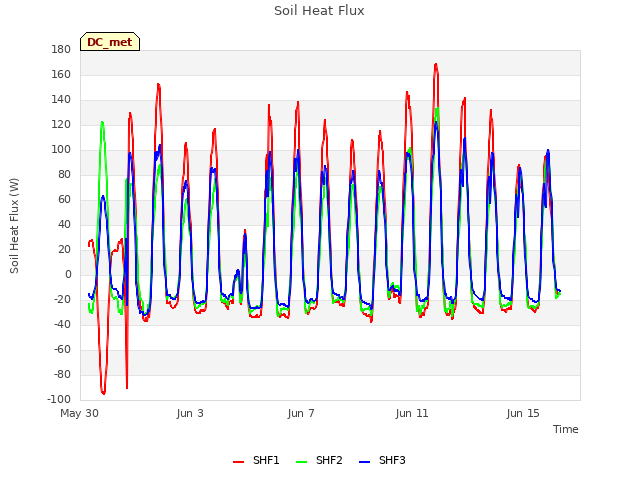Click the 160 y-axis tick label

click(x=61, y=74)
